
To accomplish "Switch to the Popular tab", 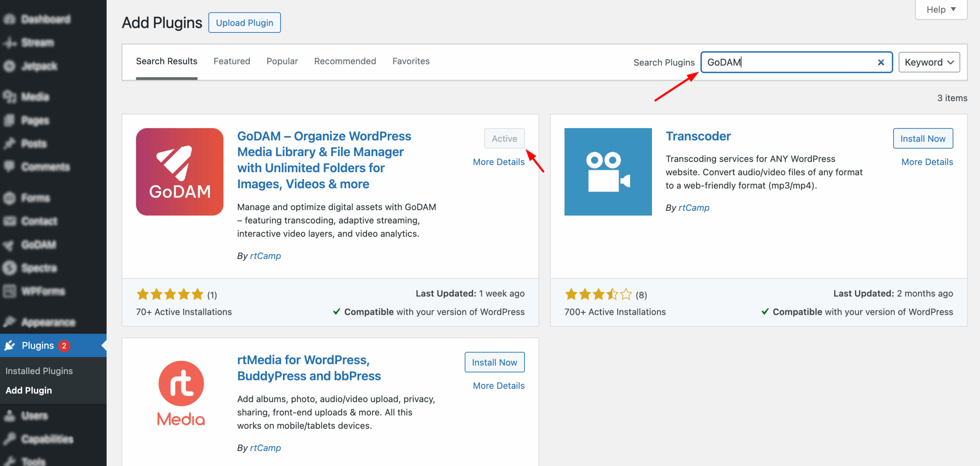I will pos(282,61).
